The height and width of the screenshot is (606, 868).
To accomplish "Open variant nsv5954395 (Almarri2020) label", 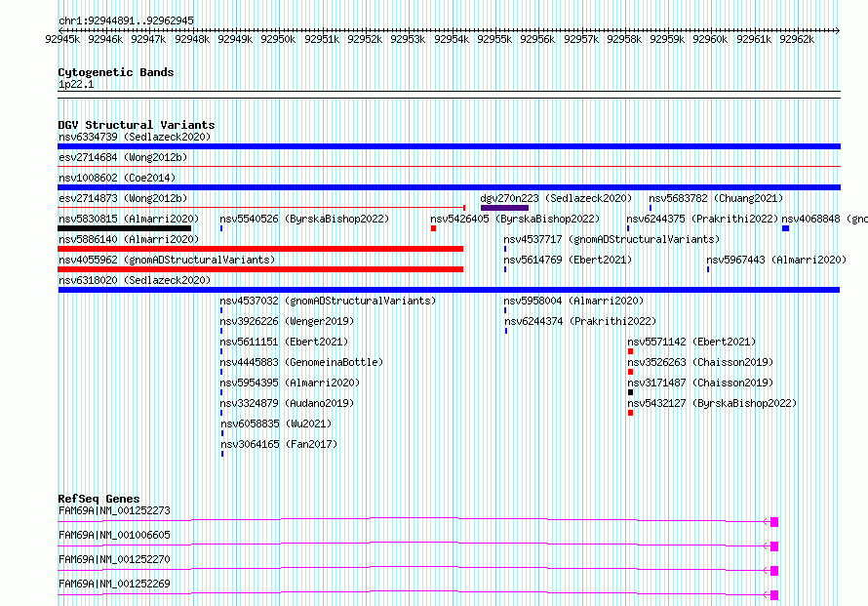I will (290, 383).
